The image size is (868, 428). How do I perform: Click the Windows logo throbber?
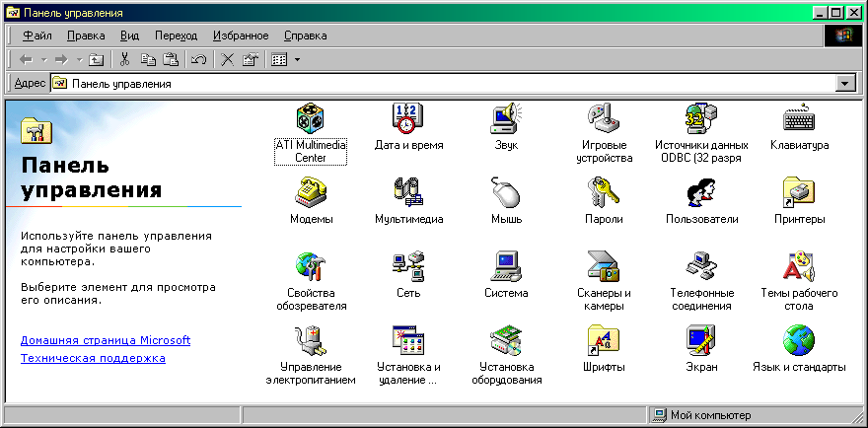(x=843, y=36)
